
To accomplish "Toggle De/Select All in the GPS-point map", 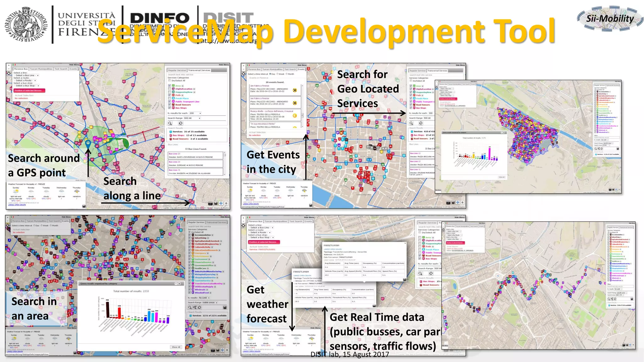I will [170, 80].
